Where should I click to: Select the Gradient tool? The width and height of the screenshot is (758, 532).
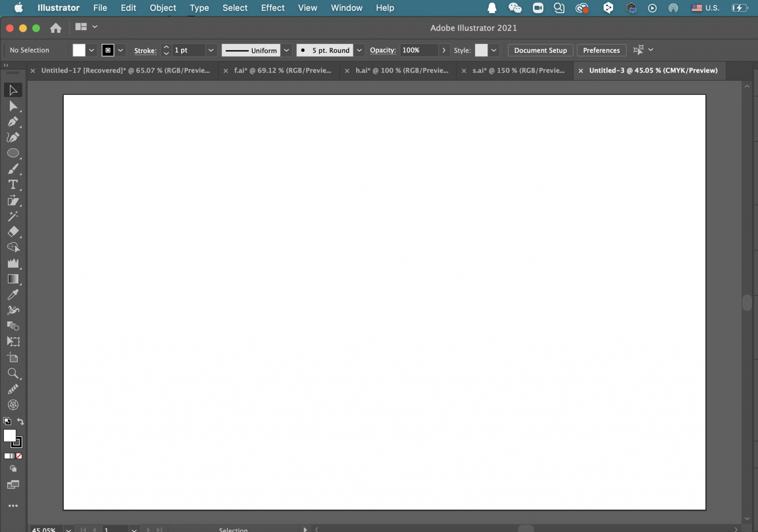[13, 280]
